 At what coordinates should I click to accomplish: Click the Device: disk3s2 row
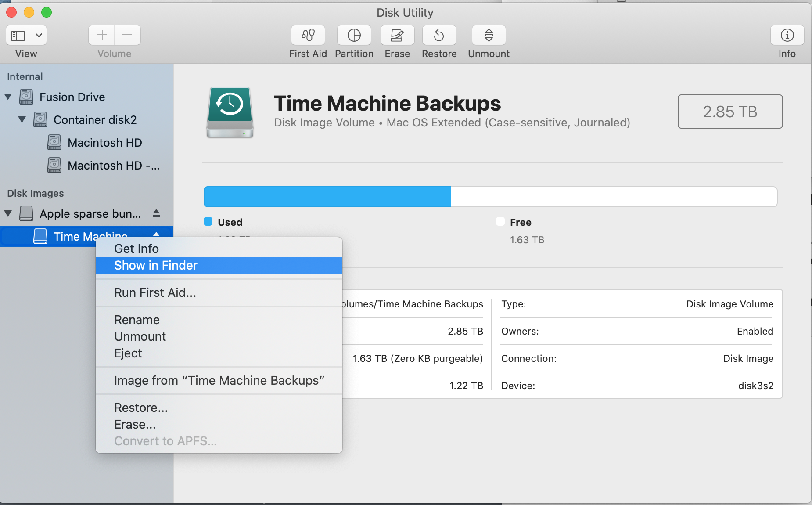coord(637,386)
